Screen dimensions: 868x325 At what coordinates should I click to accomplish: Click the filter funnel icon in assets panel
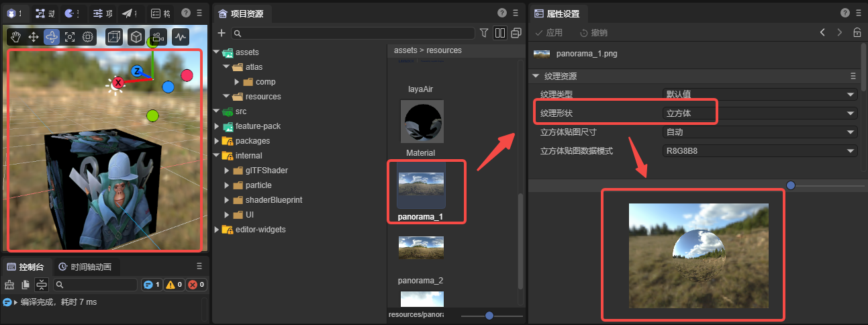[x=484, y=33]
